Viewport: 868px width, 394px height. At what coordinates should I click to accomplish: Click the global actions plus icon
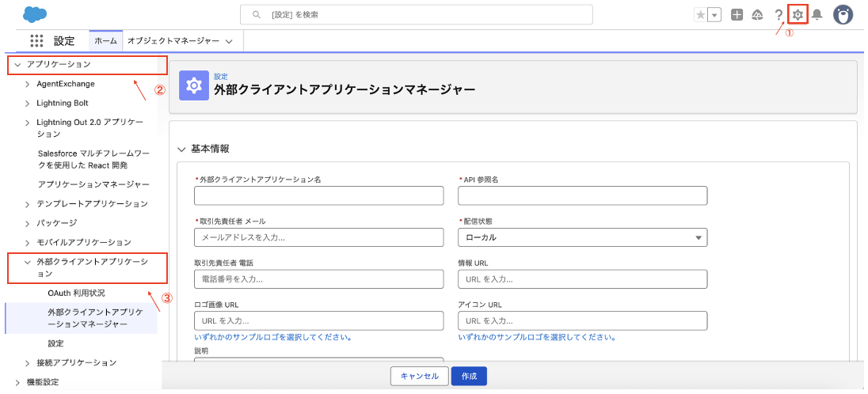coord(737,15)
